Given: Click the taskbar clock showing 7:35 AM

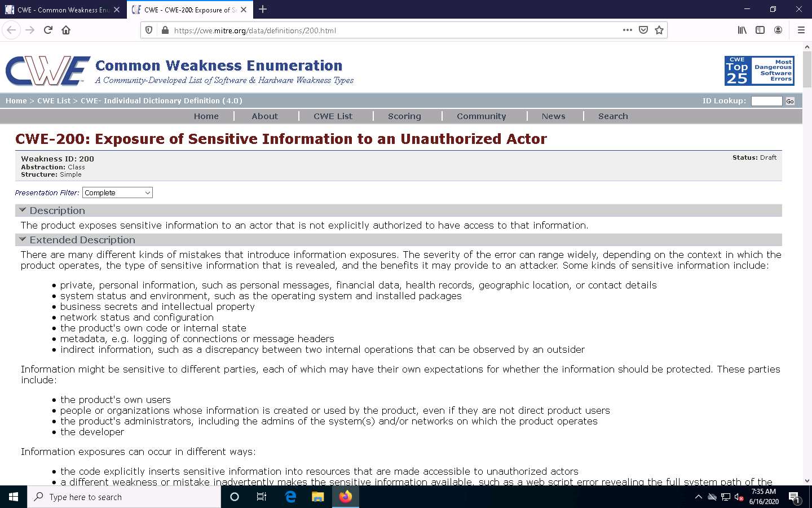Looking at the screenshot, I should click(x=764, y=497).
